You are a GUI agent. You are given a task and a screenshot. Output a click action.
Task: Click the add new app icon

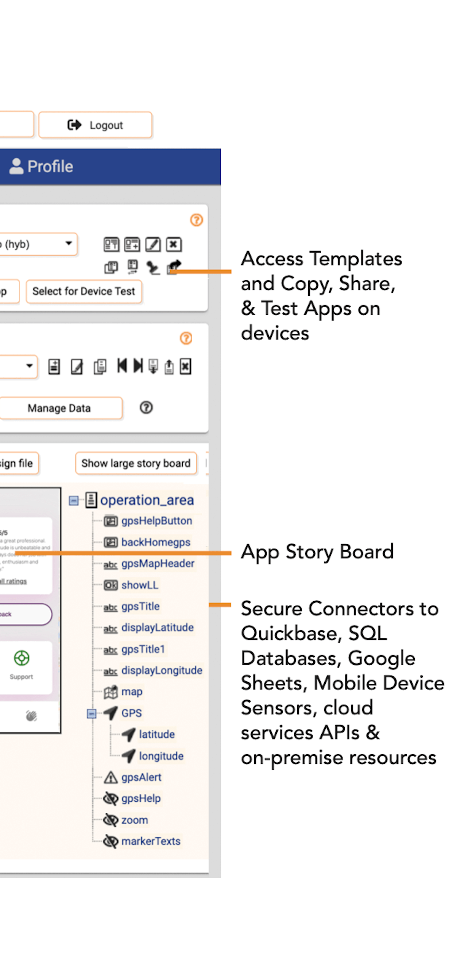[x=132, y=244]
